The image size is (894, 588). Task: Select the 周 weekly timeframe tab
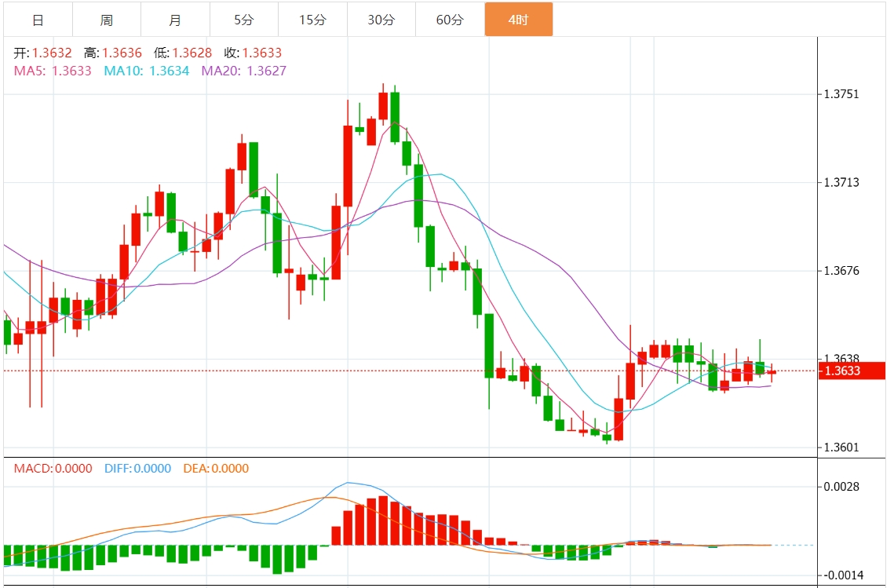coord(107,20)
